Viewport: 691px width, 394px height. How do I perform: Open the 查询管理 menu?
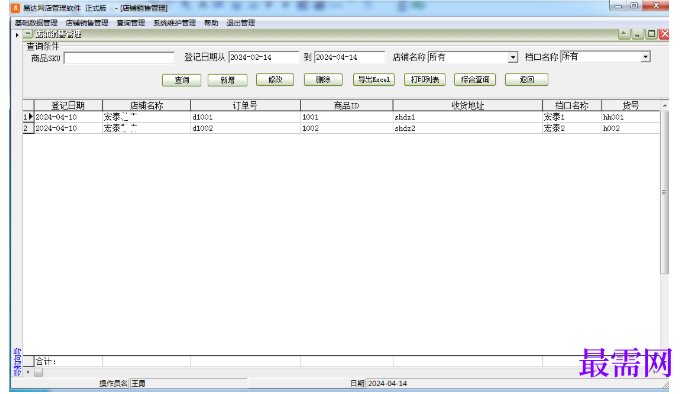point(130,23)
